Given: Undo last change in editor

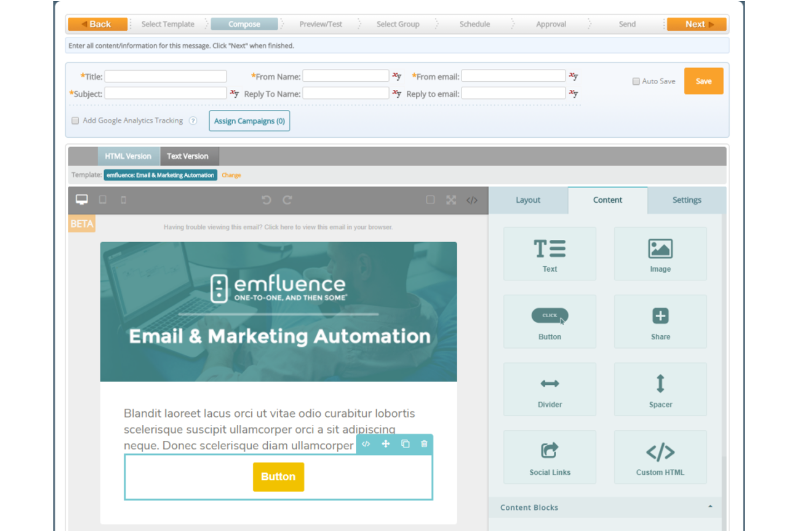Looking at the screenshot, I should [266, 200].
